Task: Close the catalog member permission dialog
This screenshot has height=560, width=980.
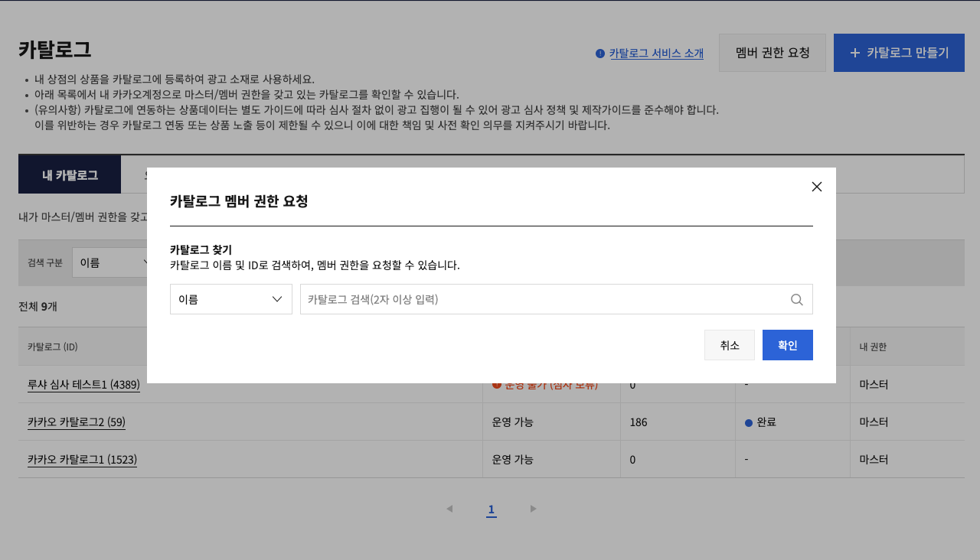Action: 816,187
